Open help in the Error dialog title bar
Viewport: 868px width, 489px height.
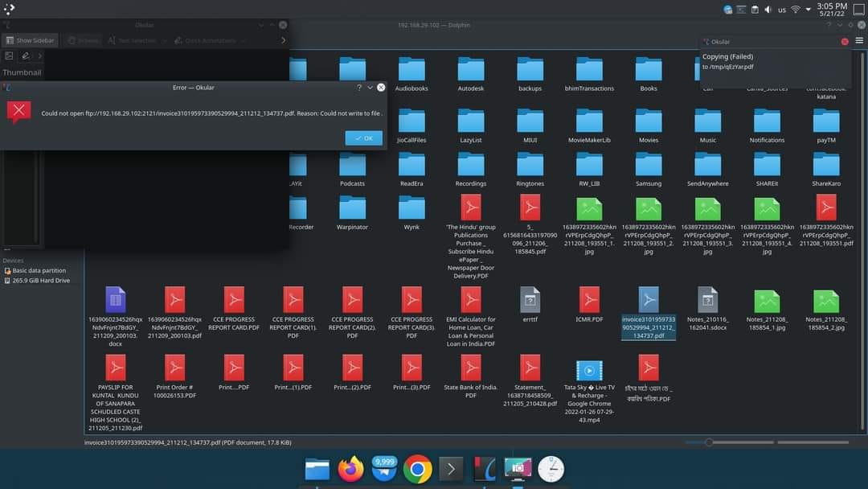358,88
